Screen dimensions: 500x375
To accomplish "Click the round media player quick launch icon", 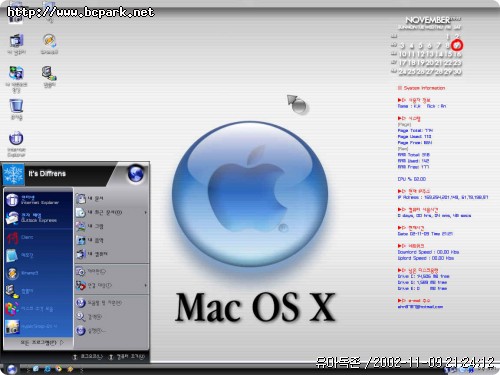I will (x=59, y=369).
